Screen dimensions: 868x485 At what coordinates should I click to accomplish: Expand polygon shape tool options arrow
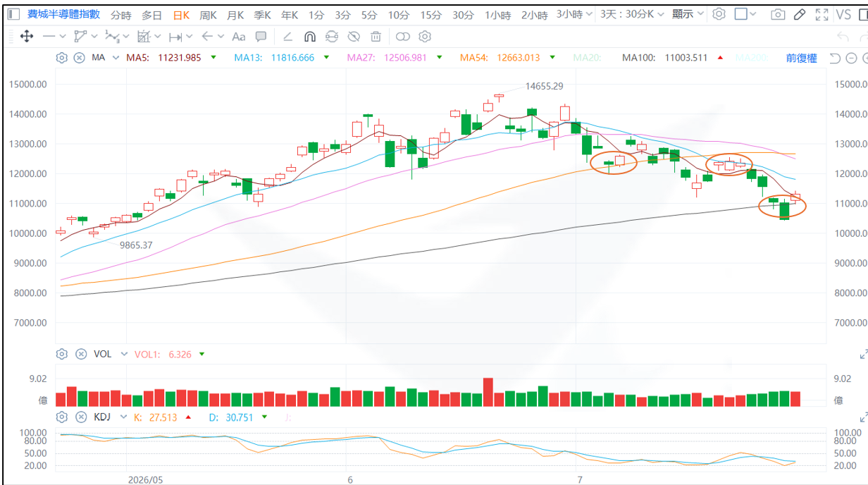pyautogui.click(x=94, y=37)
